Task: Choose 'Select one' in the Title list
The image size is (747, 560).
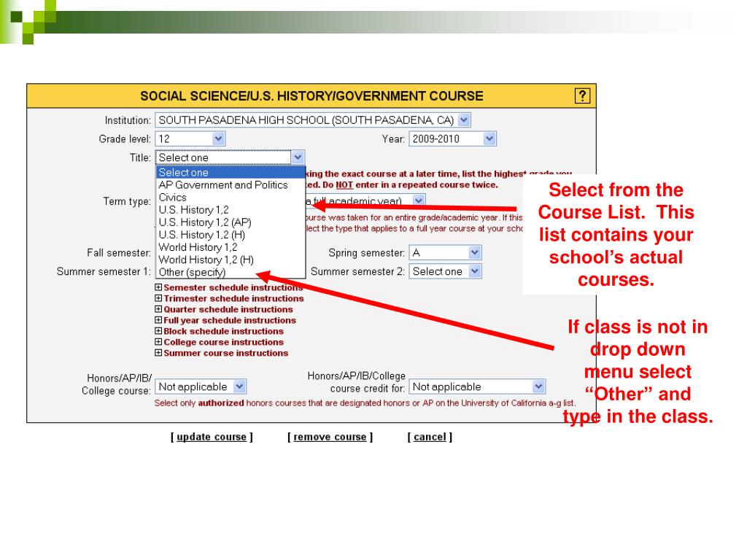Action: (231, 172)
